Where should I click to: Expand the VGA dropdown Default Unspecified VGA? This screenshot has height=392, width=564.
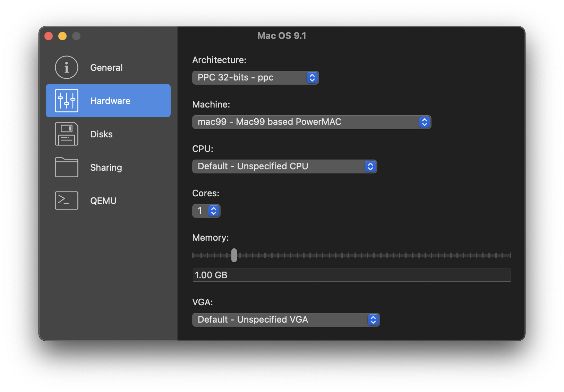coord(286,320)
